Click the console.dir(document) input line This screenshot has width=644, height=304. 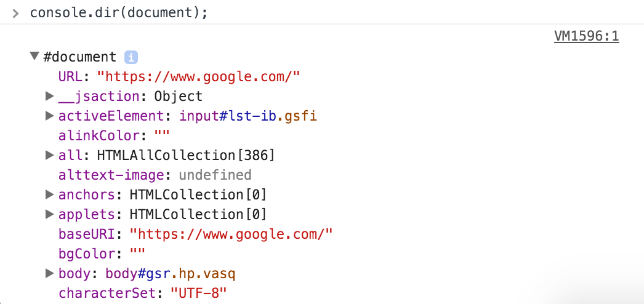119,13
